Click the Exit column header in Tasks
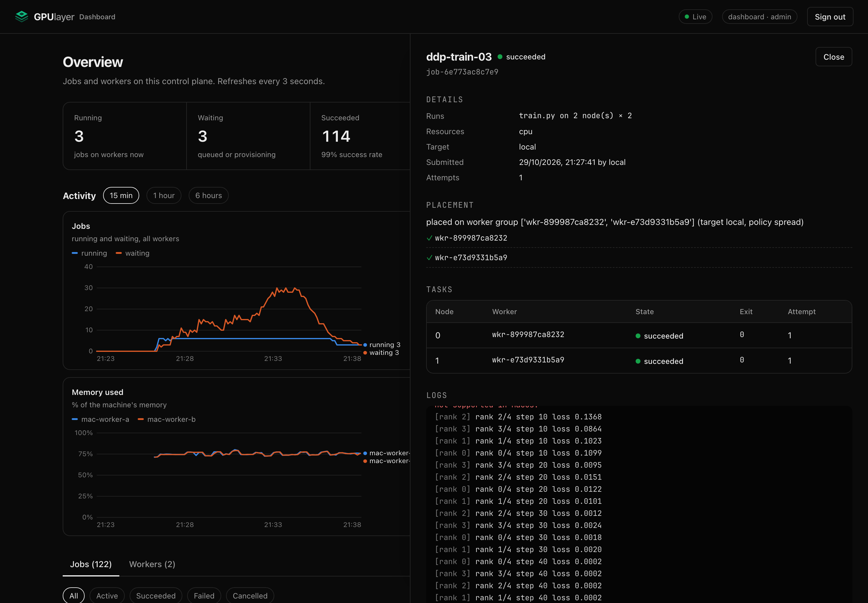Screen dimensions: 868x603 pyautogui.click(x=746, y=312)
